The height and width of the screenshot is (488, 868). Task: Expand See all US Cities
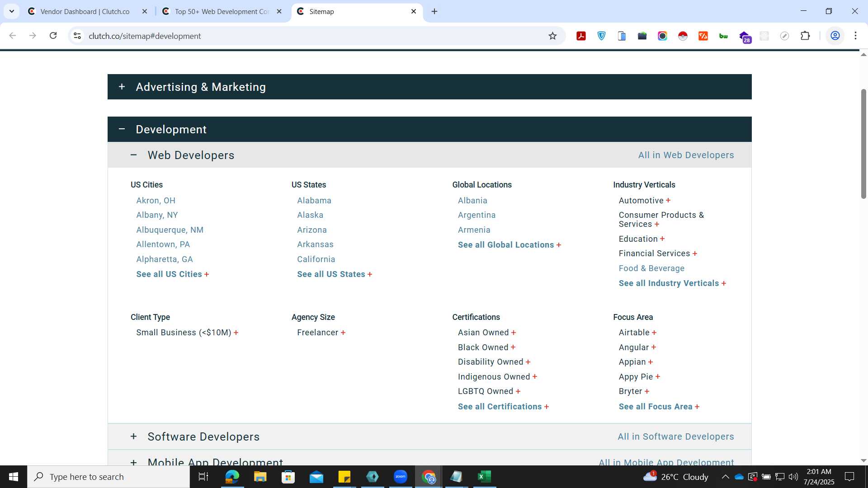[x=173, y=274]
